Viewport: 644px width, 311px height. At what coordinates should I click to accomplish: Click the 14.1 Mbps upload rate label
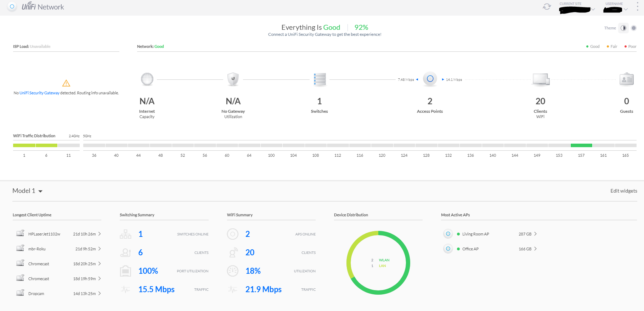pos(454,80)
